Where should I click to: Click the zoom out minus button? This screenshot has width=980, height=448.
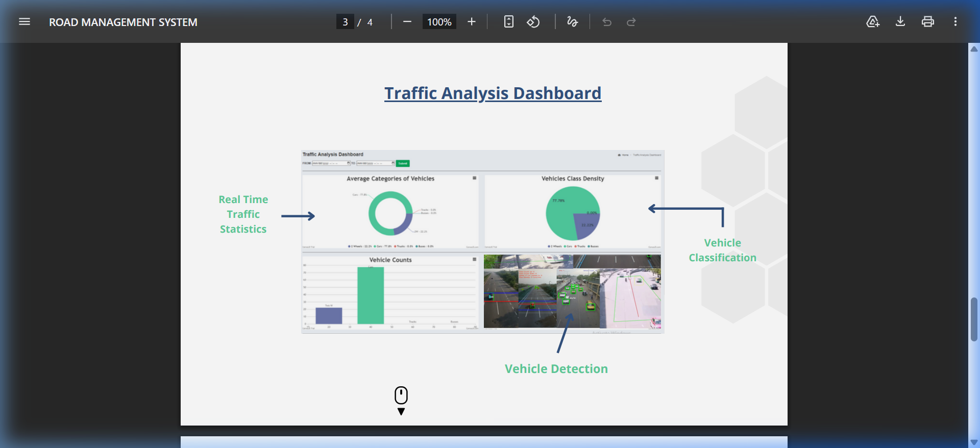(x=407, y=21)
